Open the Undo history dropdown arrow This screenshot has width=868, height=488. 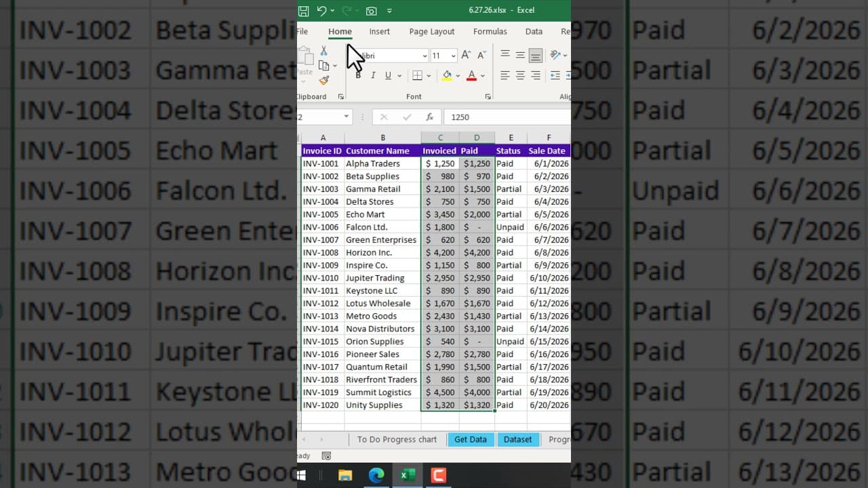(332, 11)
